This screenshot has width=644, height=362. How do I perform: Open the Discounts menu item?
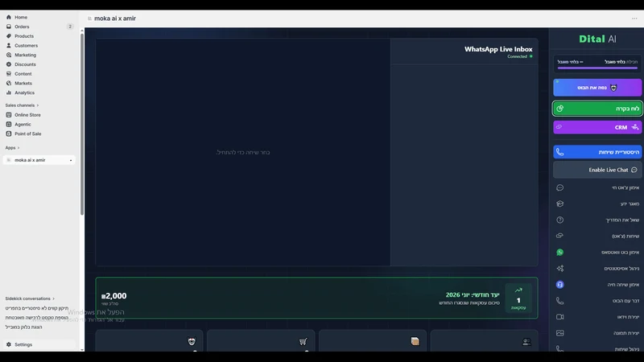[39, 64]
